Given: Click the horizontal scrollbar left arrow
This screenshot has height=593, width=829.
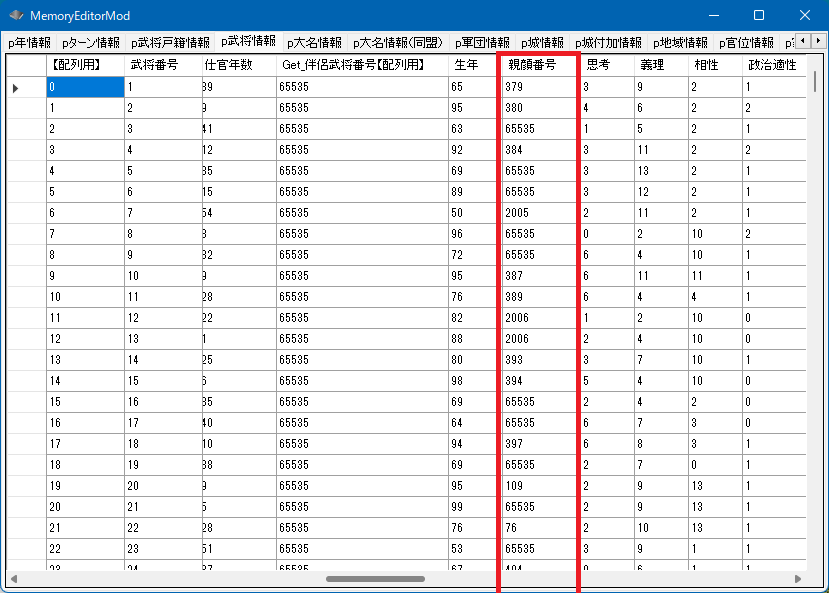Looking at the screenshot, I should tap(14, 579).
